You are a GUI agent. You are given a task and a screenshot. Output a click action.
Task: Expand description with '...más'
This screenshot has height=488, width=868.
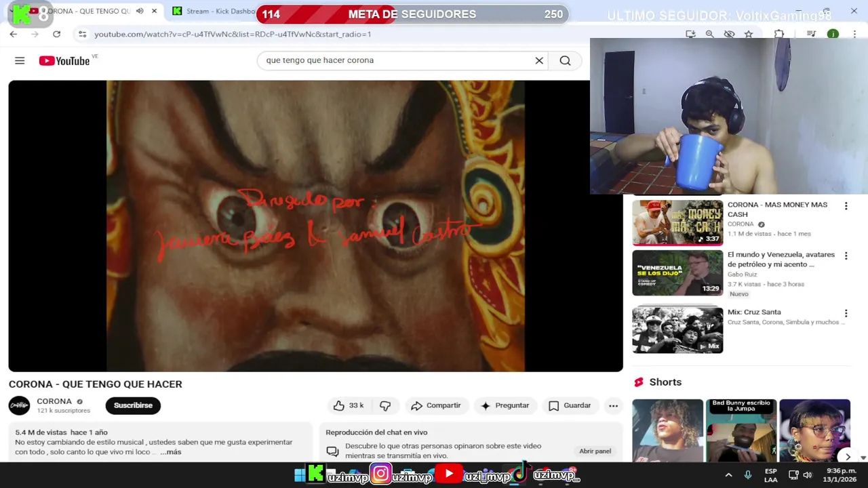click(x=171, y=452)
